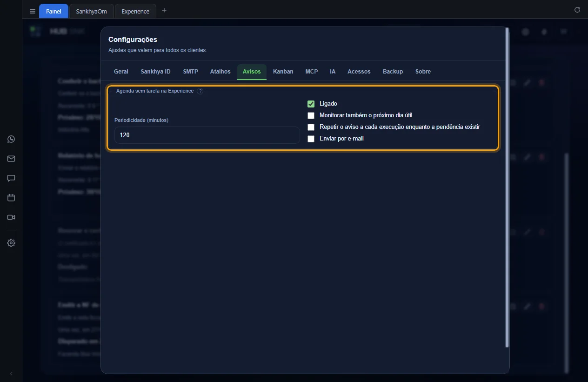Collapse the sidebar with the bottom chevron

point(11,374)
